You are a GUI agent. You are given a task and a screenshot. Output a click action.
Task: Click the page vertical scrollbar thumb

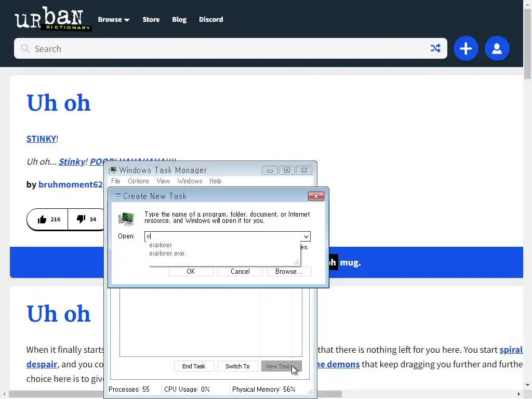tap(528, 44)
